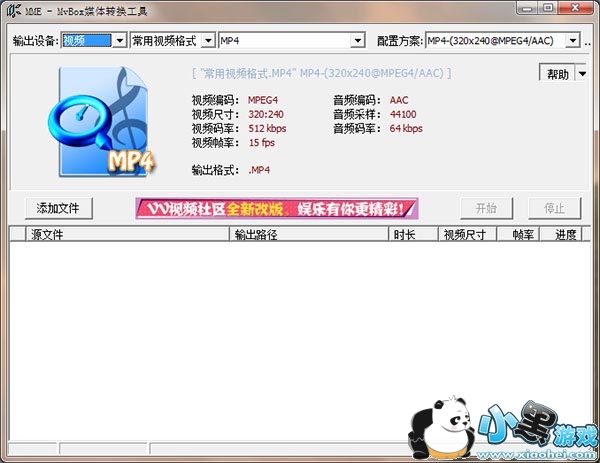The height and width of the screenshot is (463, 600).
Task: Click the 44100 audio sample value
Action: 403,114
